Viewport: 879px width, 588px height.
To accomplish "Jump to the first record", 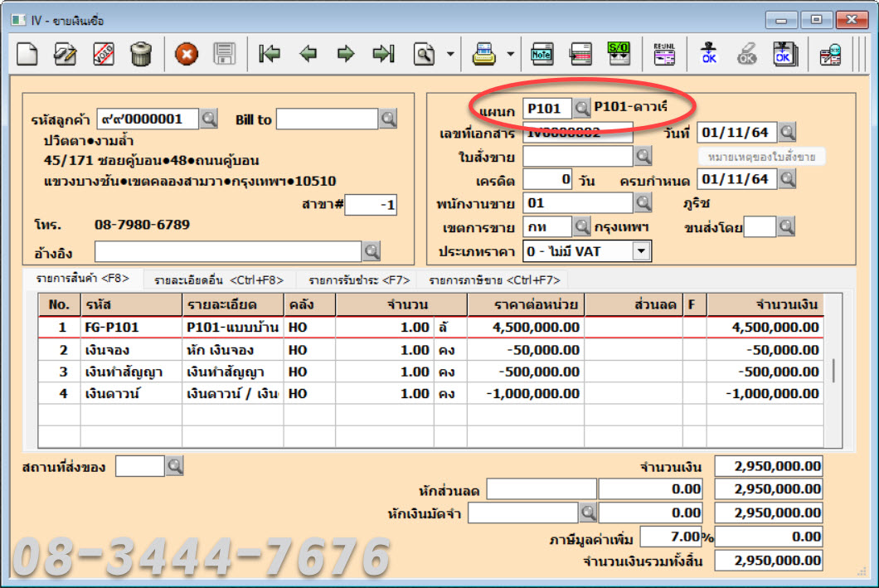I will (x=270, y=54).
